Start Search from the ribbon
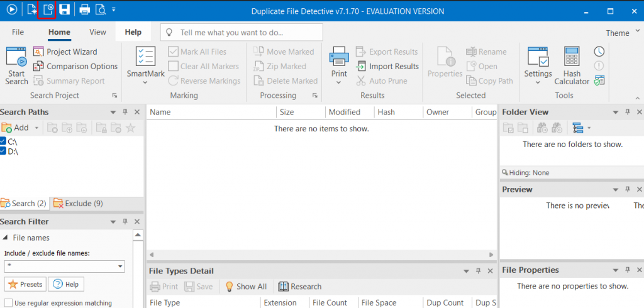 point(16,66)
